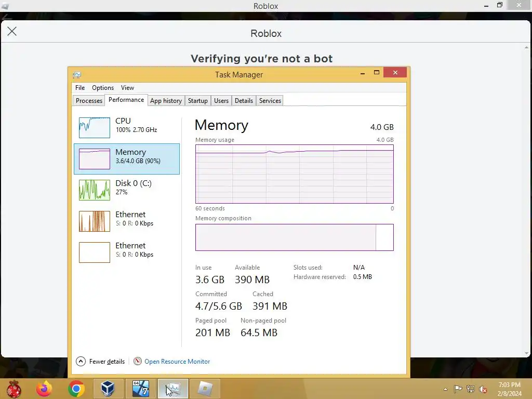The width and height of the screenshot is (532, 399).
Task: Click the Committed 4.7/5.6 GB value
Action: tap(219, 306)
